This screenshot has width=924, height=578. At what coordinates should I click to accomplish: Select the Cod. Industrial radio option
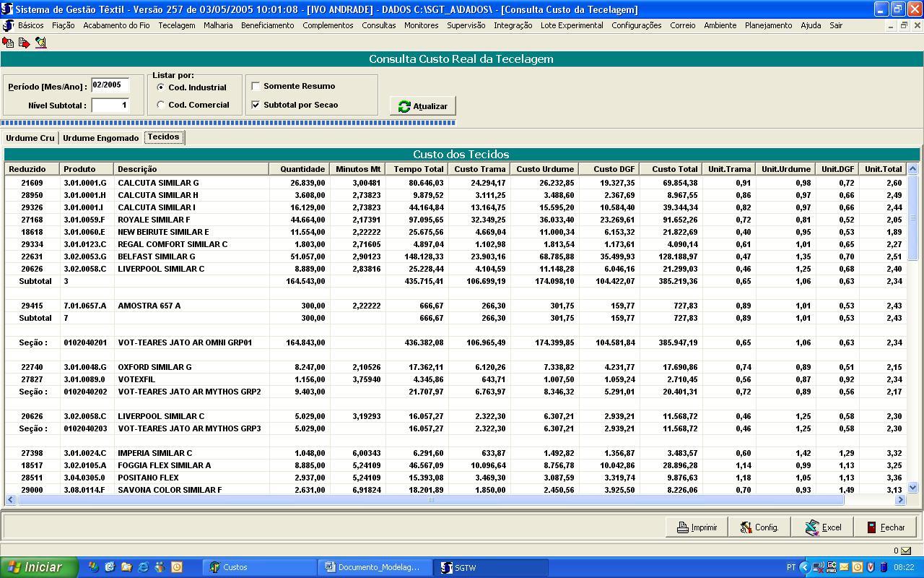pyautogui.click(x=161, y=87)
